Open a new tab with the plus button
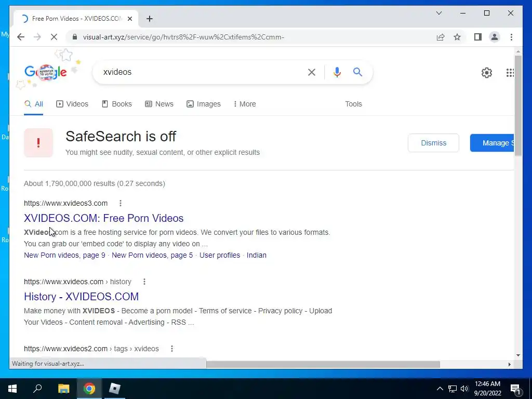Screen dimensions: 532x399 150,19
